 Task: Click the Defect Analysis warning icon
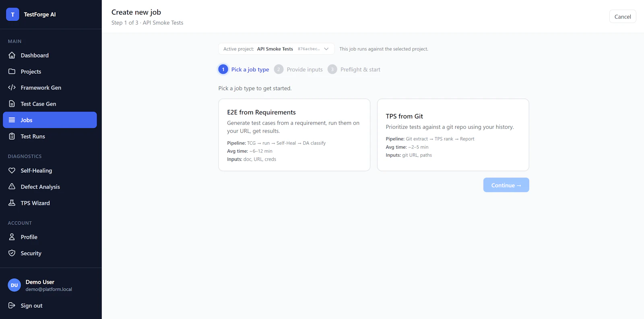pyautogui.click(x=12, y=186)
